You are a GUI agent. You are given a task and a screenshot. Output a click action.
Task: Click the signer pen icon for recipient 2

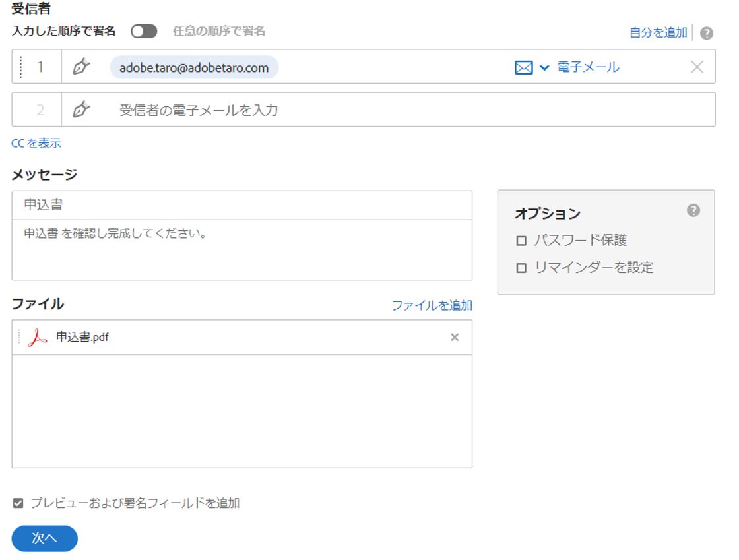pos(80,109)
